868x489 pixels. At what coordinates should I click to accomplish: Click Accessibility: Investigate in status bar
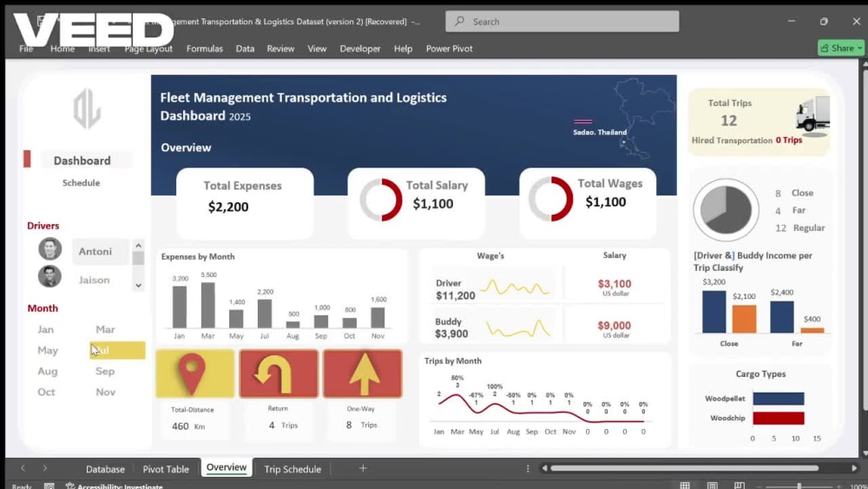tap(115, 486)
